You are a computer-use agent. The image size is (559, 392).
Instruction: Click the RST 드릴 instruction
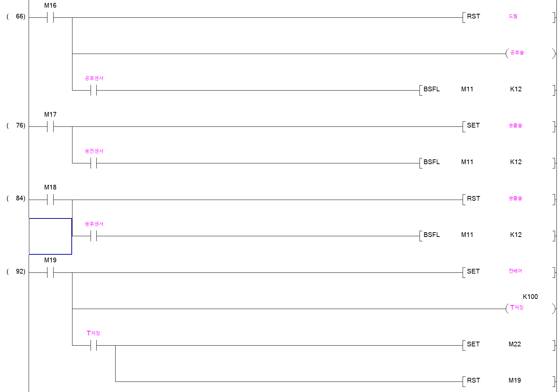(x=509, y=17)
